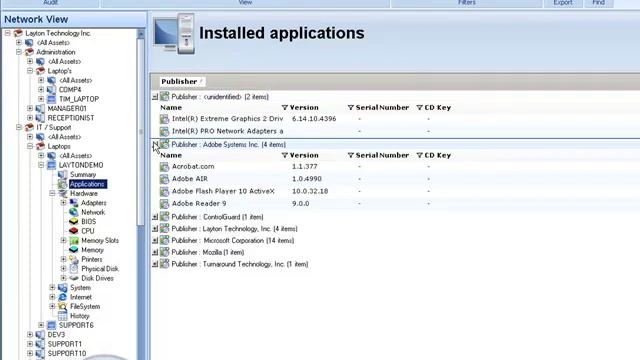Select COMP4 in the tree
Screen dimensions: 640x360
pyautogui.click(x=70, y=90)
